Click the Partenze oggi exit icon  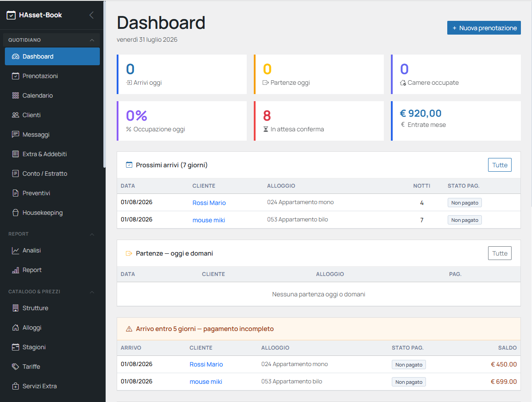266,83
